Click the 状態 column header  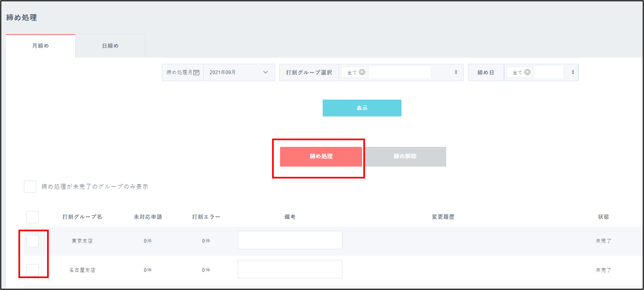coord(603,217)
